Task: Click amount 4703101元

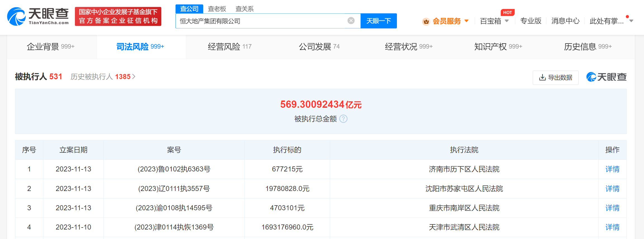Action: tap(287, 208)
